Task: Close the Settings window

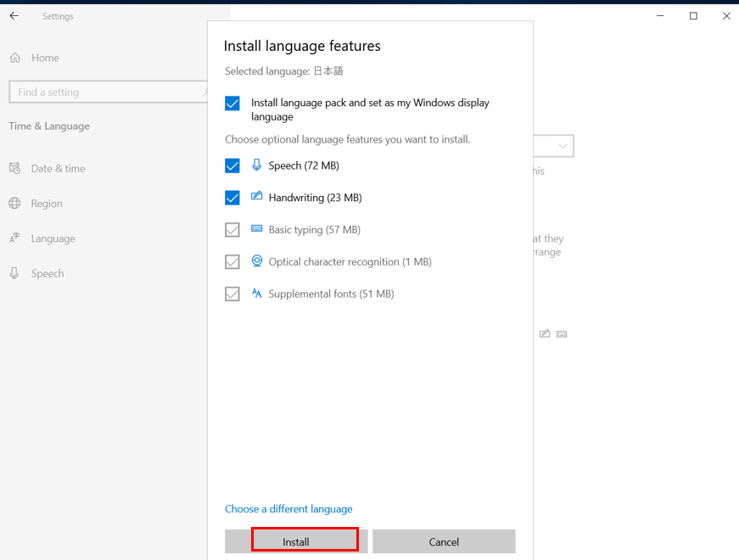Action: [726, 16]
